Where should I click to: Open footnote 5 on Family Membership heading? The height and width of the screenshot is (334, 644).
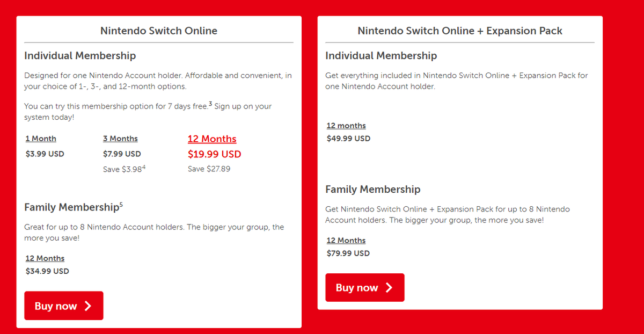tap(120, 204)
